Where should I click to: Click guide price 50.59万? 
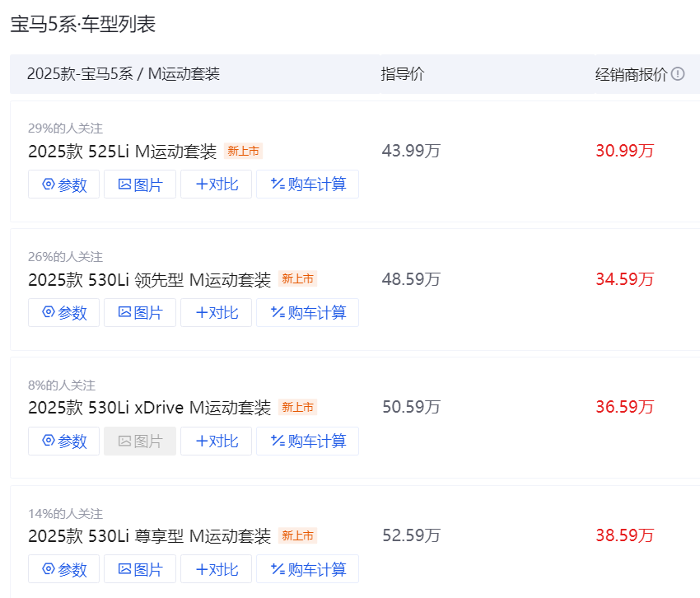(411, 407)
